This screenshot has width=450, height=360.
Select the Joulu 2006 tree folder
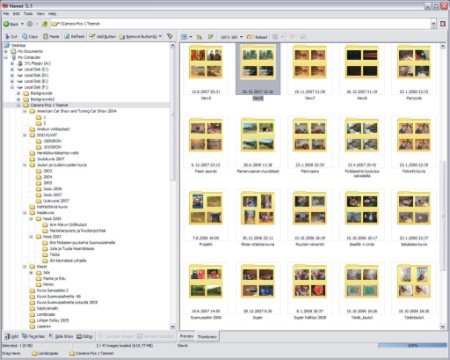(53, 189)
